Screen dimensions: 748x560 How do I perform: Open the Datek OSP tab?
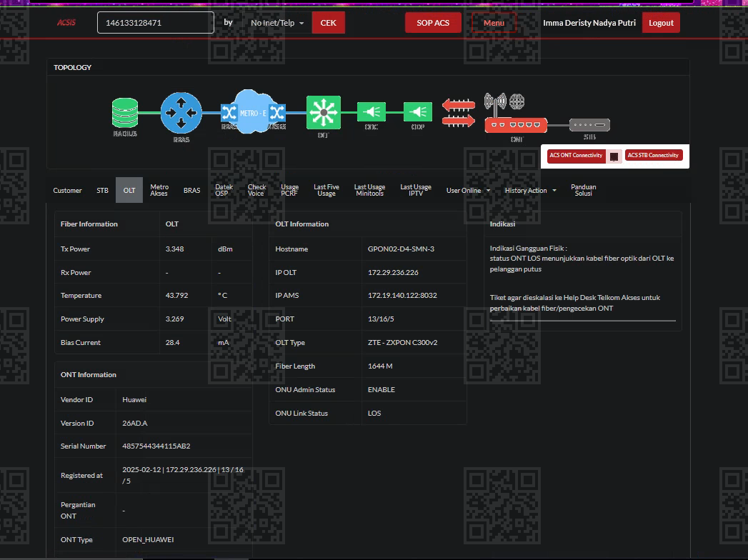[224, 190]
